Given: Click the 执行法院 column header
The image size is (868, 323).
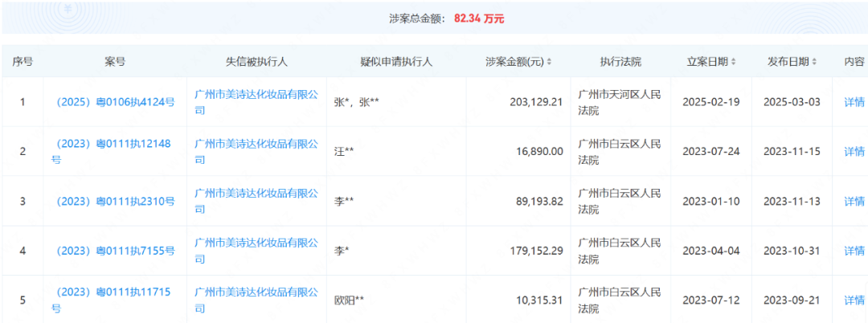Looking at the screenshot, I should [x=620, y=62].
